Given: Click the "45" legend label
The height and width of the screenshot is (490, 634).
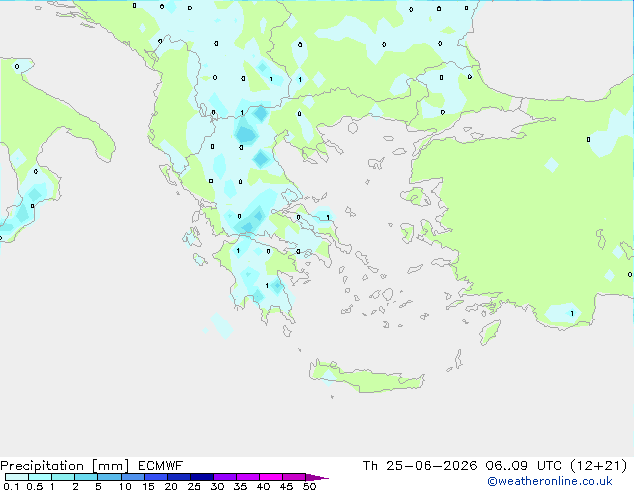Looking at the screenshot, I should click(286, 486).
